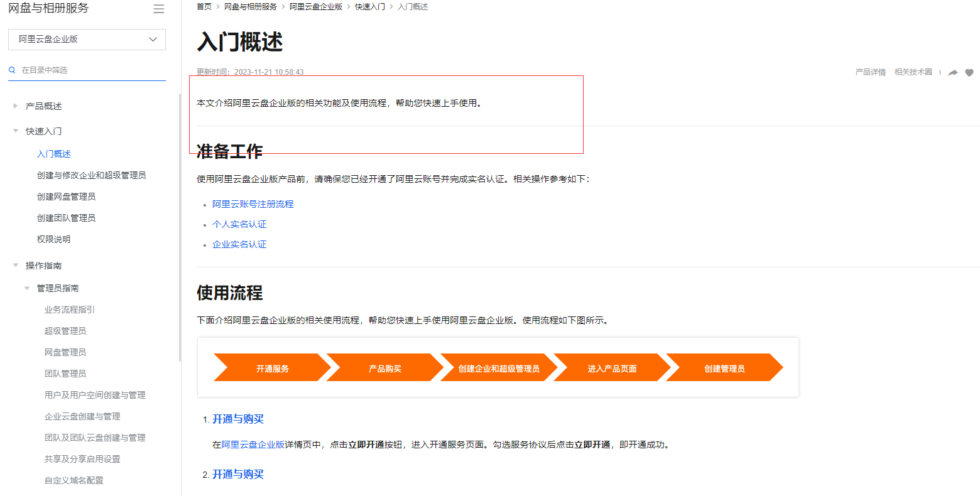Image resolution: width=980 pixels, height=496 pixels.
Task: Select 入门概述 in the sidebar tree
Action: coord(54,154)
